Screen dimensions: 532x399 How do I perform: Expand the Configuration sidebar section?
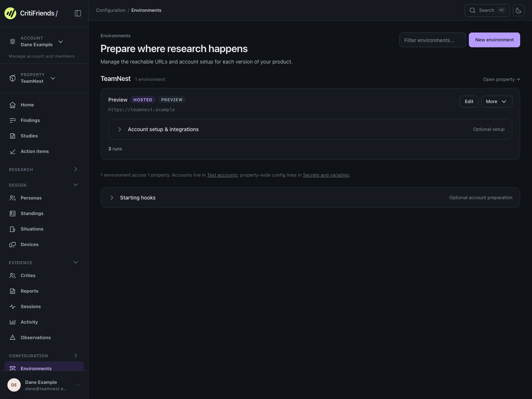coord(44,356)
